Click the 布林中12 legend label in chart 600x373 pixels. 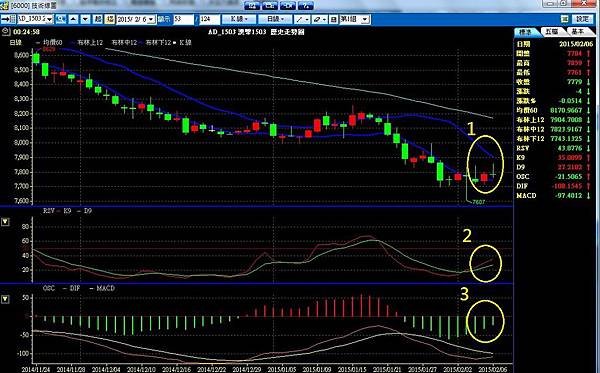click(124, 42)
